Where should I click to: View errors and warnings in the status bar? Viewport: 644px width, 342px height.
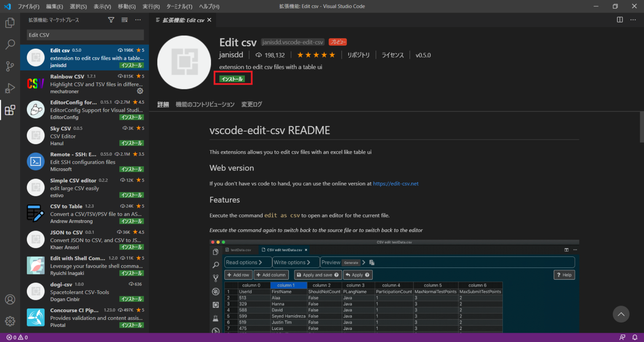(14, 337)
